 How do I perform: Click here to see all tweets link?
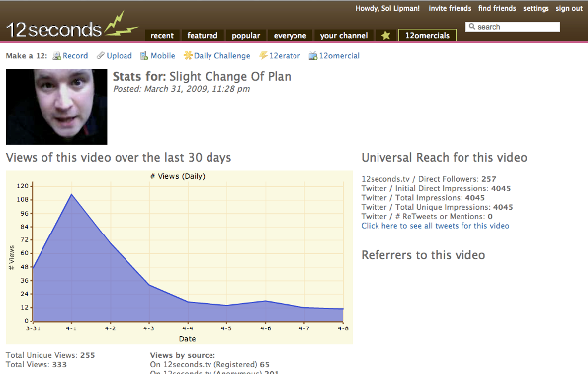(435, 226)
